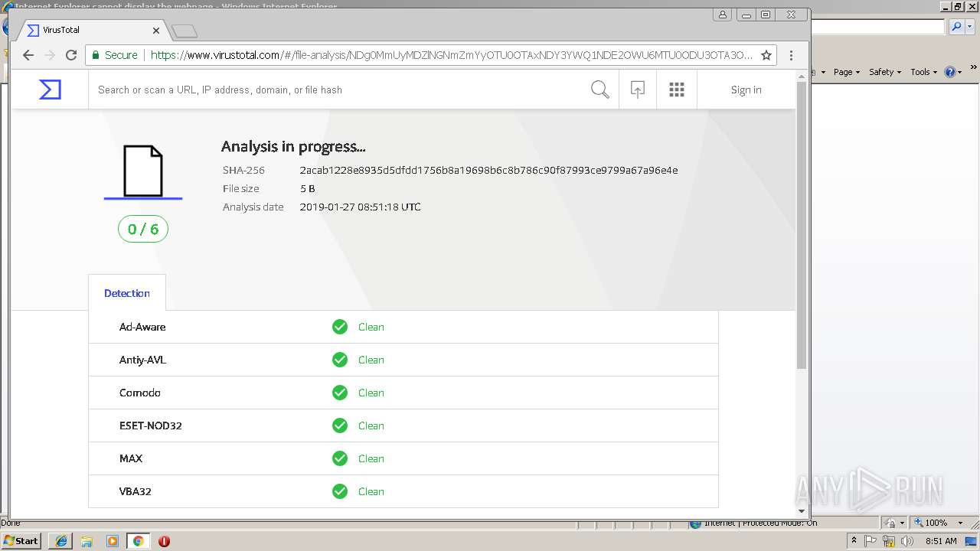This screenshot has width=980, height=551.
Task: Click the green check icon for Ad-Aware
Action: point(340,327)
